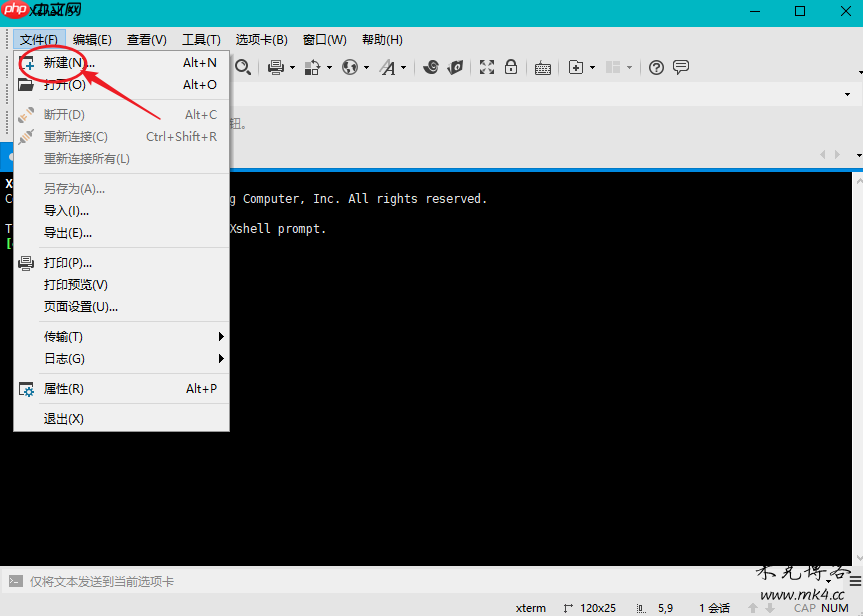
Task: Open the Print icon on the toolbar
Action: point(274,67)
